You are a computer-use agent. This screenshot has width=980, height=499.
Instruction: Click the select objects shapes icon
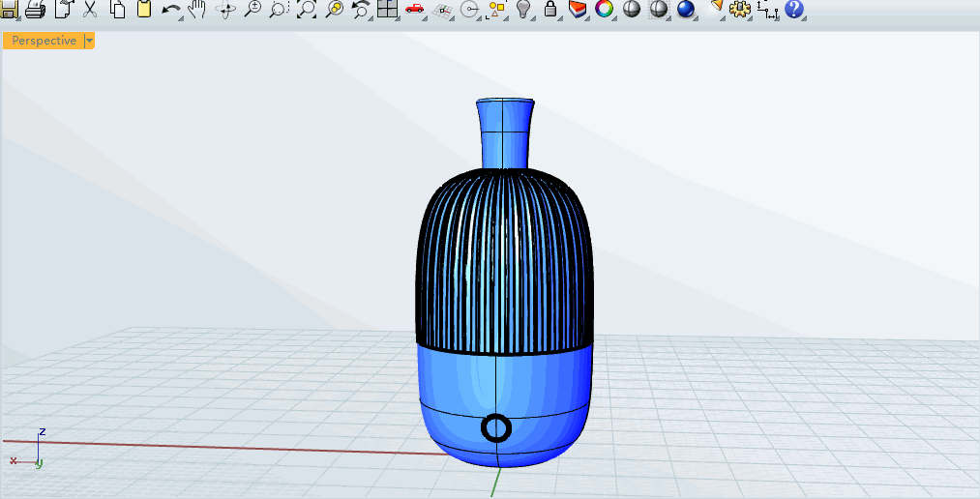point(497,9)
